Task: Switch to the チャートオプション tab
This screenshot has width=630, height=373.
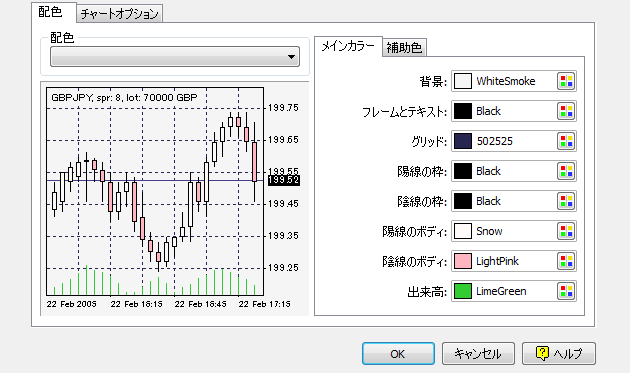Action: pyautogui.click(x=119, y=14)
